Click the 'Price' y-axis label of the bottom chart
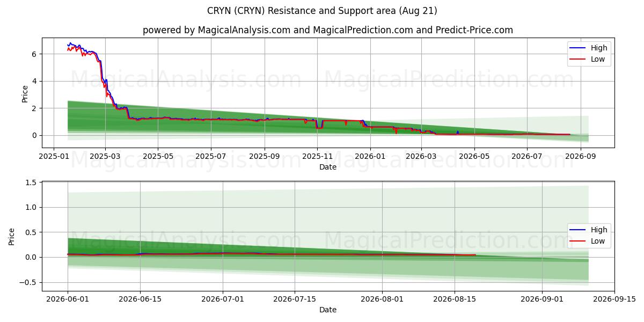This screenshot has width=644, height=322. pyautogui.click(x=12, y=236)
